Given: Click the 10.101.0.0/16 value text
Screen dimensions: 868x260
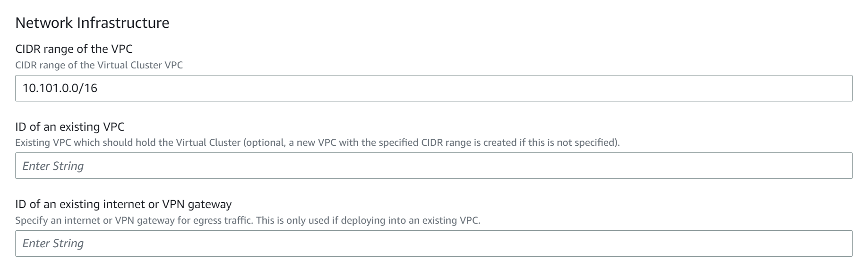Looking at the screenshot, I should [x=60, y=88].
